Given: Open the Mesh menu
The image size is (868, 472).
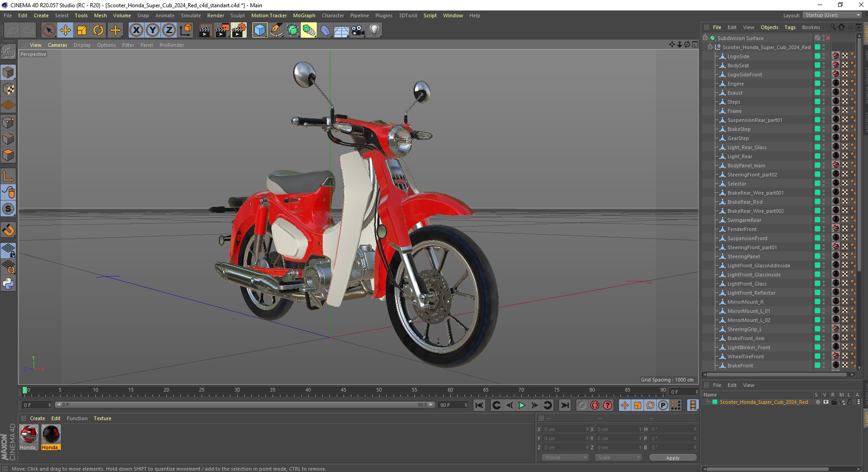Looking at the screenshot, I should [100, 15].
